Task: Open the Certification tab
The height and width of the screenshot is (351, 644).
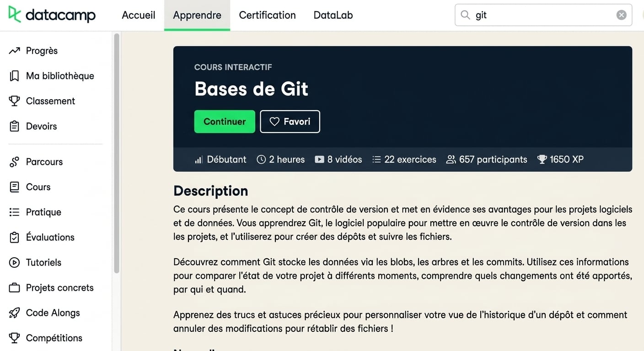Action: click(267, 15)
